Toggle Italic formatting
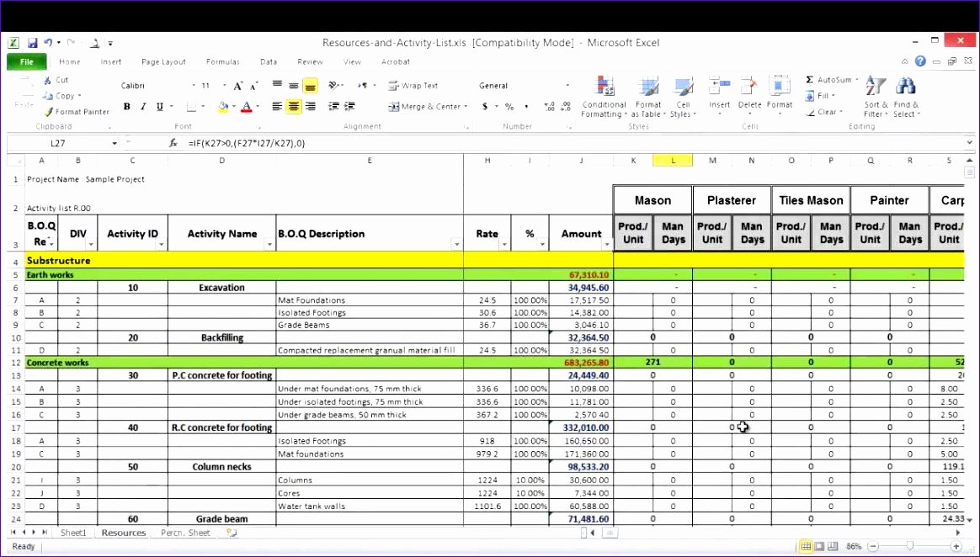The width and height of the screenshot is (980, 557). tap(143, 107)
